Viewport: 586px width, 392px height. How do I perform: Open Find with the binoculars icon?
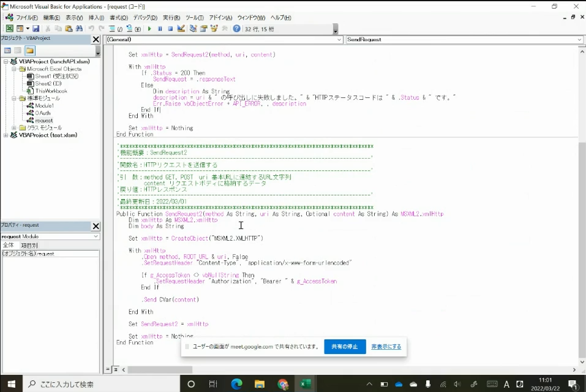click(79, 29)
